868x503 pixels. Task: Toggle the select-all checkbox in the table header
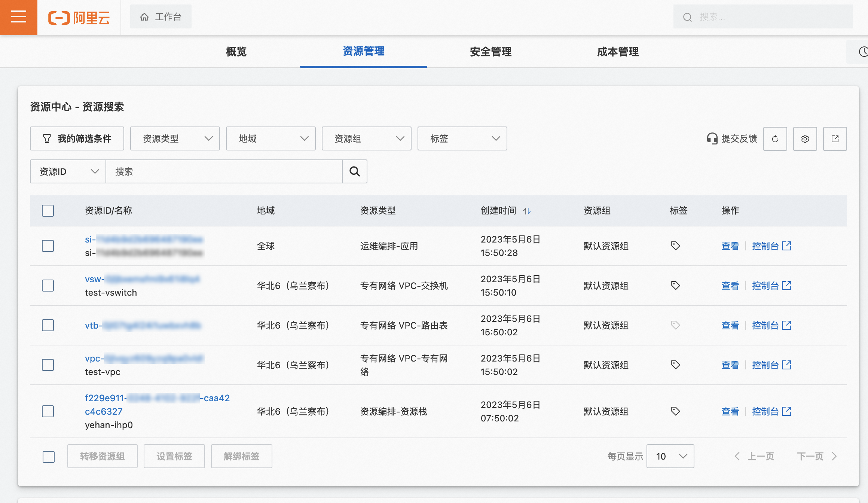pyautogui.click(x=48, y=211)
